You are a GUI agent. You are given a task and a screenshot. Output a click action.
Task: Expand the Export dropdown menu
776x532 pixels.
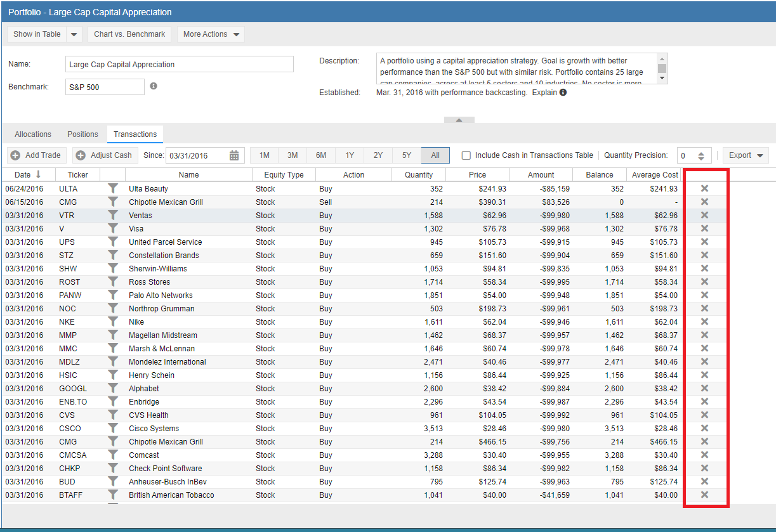(746, 155)
